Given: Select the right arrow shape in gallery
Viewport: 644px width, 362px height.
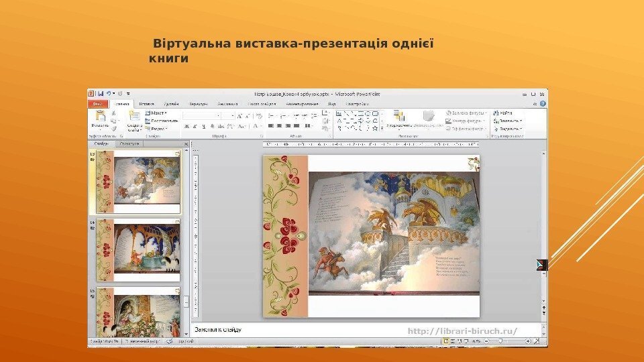Looking at the screenshot, I should pyautogui.click(x=361, y=121).
